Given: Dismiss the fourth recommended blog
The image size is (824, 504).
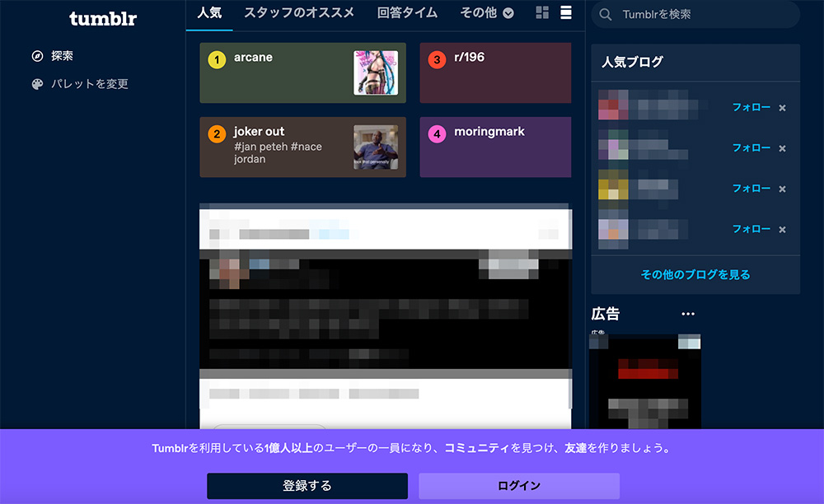Looking at the screenshot, I should (783, 230).
